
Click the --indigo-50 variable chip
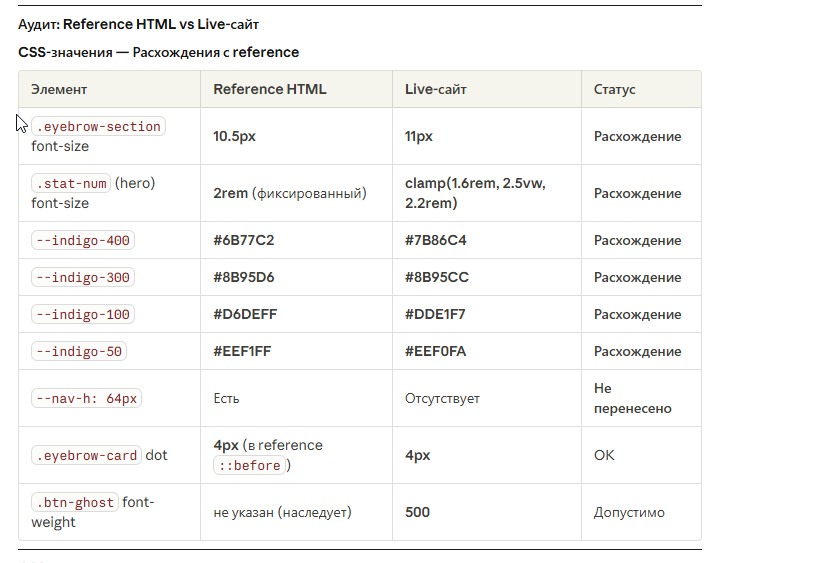point(79,352)
